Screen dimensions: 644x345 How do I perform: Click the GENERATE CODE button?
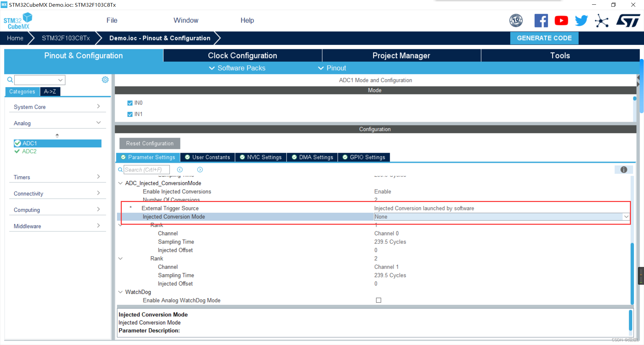pos(544,38)
